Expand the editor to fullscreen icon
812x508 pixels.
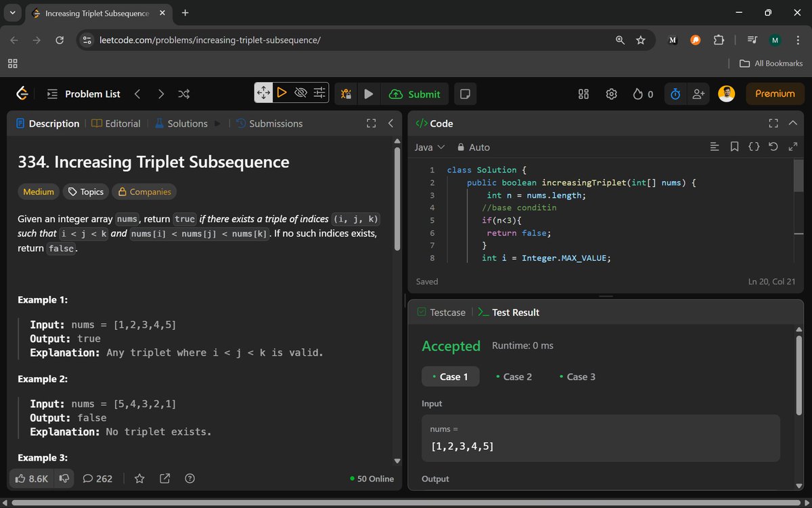[793, 146]
